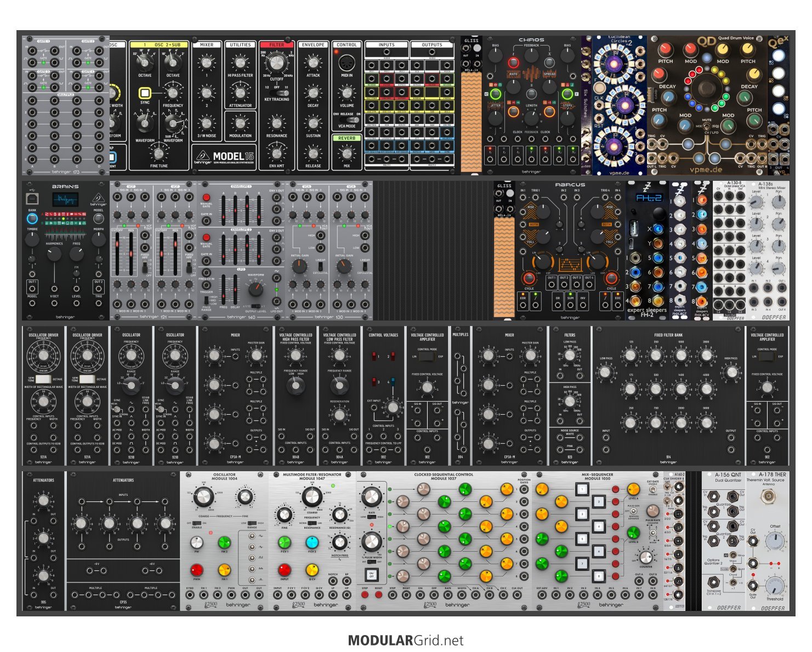Click the right CYCLE button on Abacus
Screen dimensions: 812x652
pyautogui.click(x=611, y=278)
